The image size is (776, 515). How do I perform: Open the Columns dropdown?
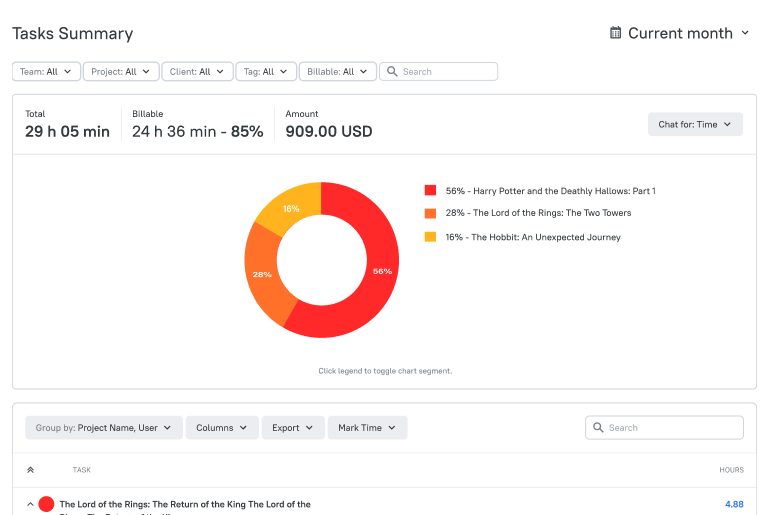click(x=222, y=427)
